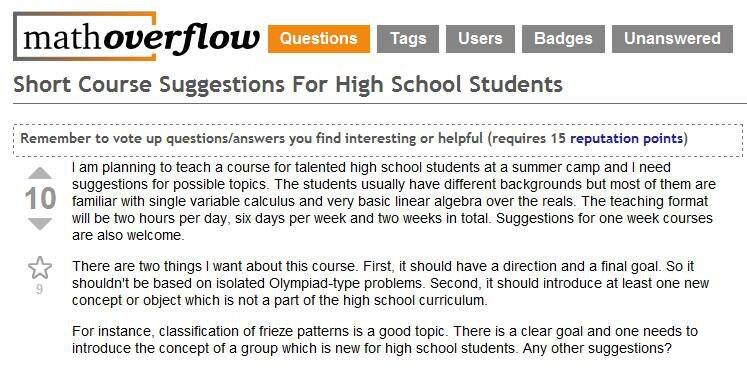Click the vote count number 10
Image resolution: width=747 pixels, height=373 pixels.
[x=40, y=199]
